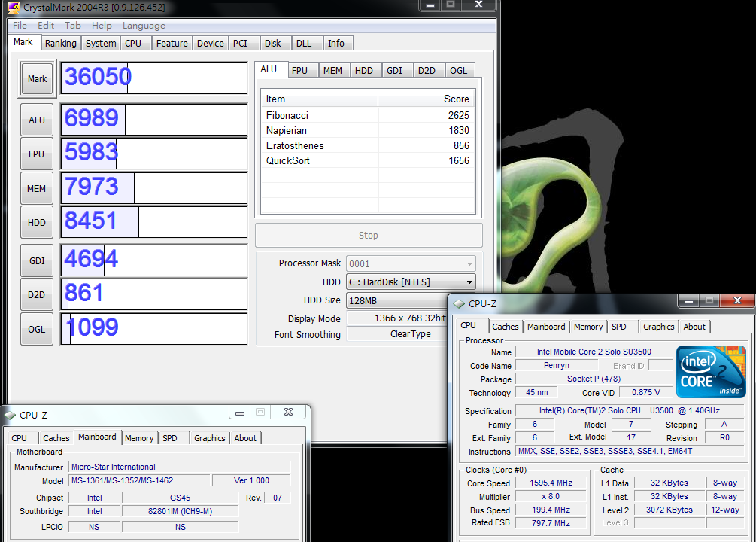Switch to the Ranking tab
The width and height of the screenshot is (756, 542).
coord(60,44)
